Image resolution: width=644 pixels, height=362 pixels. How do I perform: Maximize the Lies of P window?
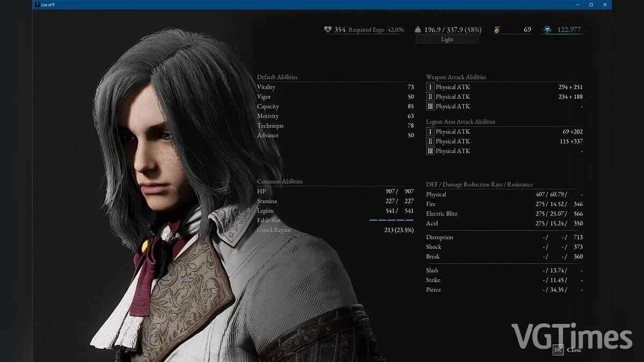pos(591,4)
